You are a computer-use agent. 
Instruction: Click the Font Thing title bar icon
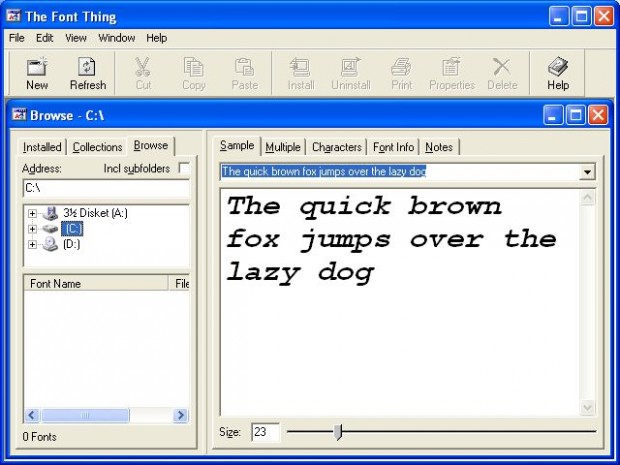tap(14, 16)
